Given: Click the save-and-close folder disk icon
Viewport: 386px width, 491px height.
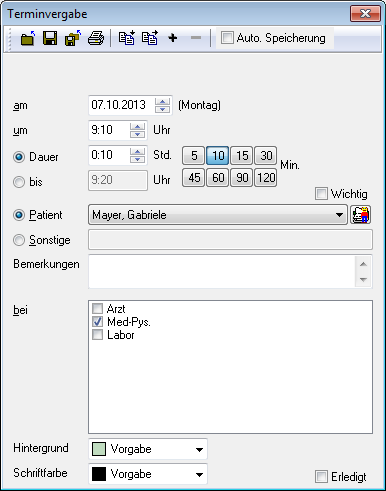Looking at the screenshot, I should (x=73, y=38).
